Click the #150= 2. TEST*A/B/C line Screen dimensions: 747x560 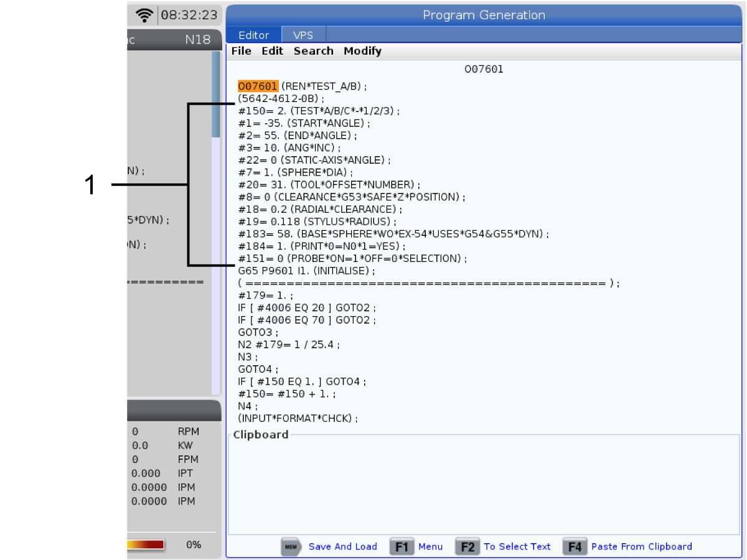[x=319, y=111]
